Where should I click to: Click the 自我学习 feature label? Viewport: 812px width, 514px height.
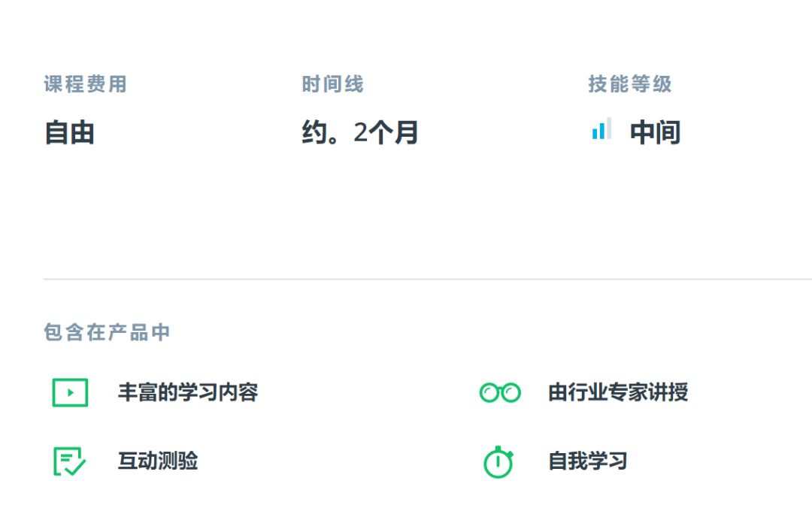[x=588, y=461]
